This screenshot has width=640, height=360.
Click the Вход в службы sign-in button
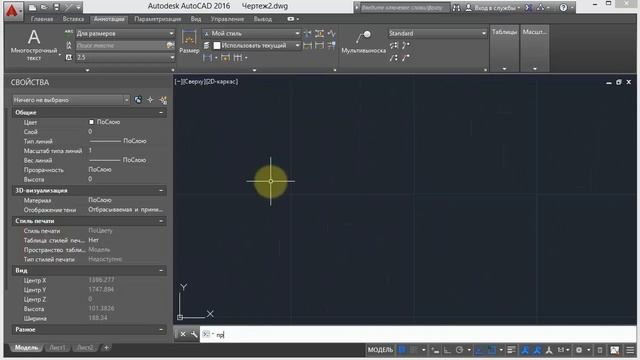pos(494,8)
